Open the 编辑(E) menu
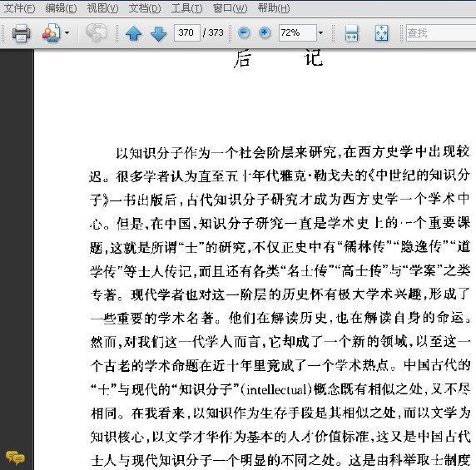The width and height of the screenshot is (476, 470). (61, 8)
